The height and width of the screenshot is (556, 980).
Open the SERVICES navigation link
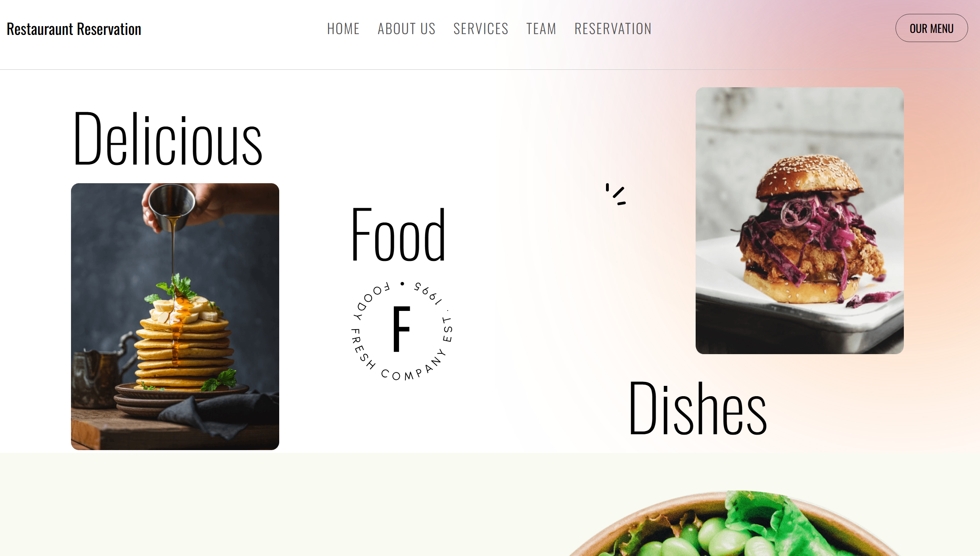tap(481, 29)
